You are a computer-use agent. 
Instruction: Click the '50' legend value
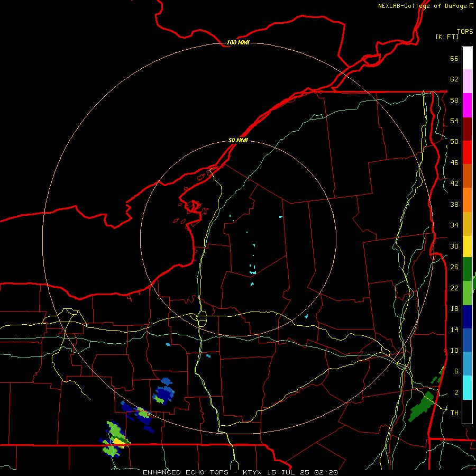tap(454, 142)
